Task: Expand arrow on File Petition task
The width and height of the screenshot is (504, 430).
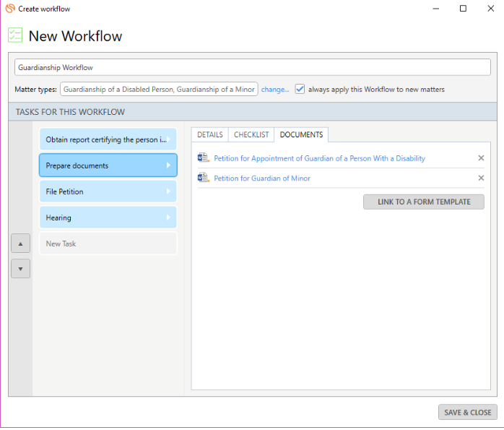Action: [x=168, y=192]
